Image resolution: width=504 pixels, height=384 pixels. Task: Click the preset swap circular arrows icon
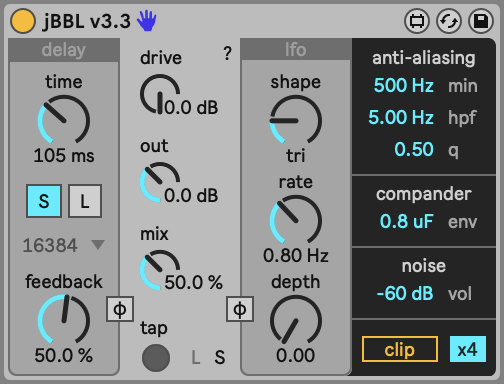coord(449,21)
